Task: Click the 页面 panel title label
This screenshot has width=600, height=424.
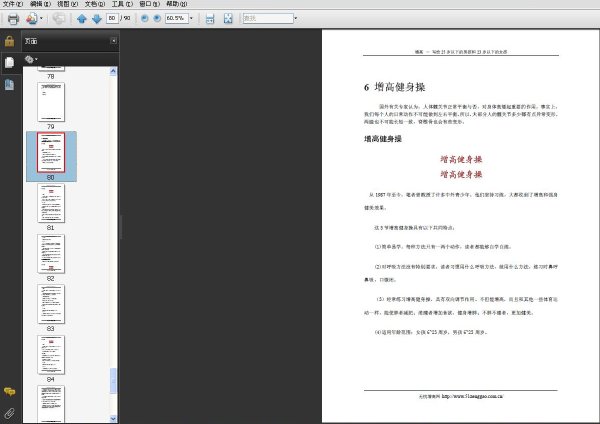Action: click(31, 41)
